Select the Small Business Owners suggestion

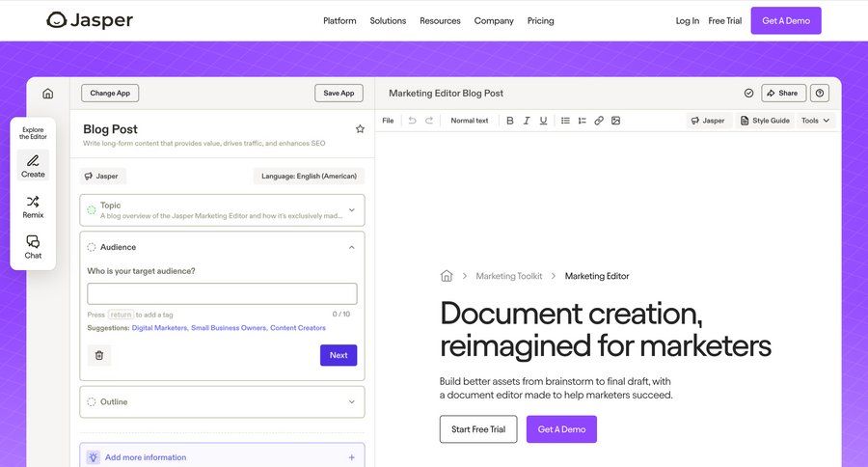point(229,328)
